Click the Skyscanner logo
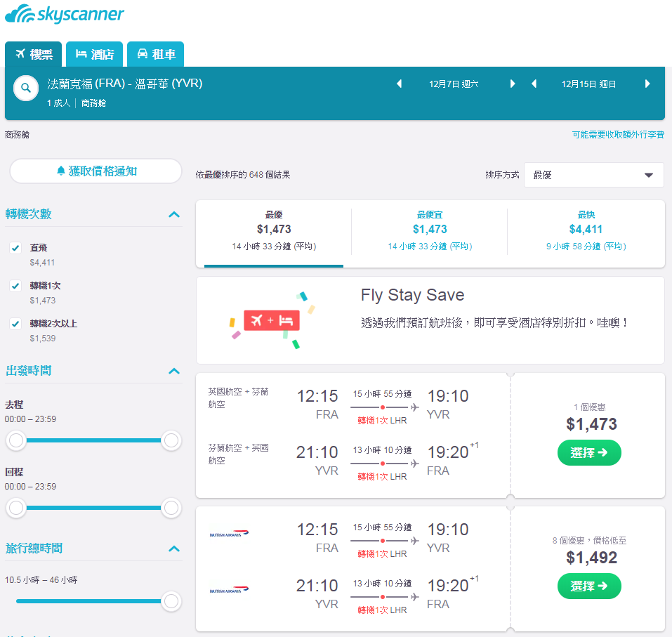 [65, 14]
